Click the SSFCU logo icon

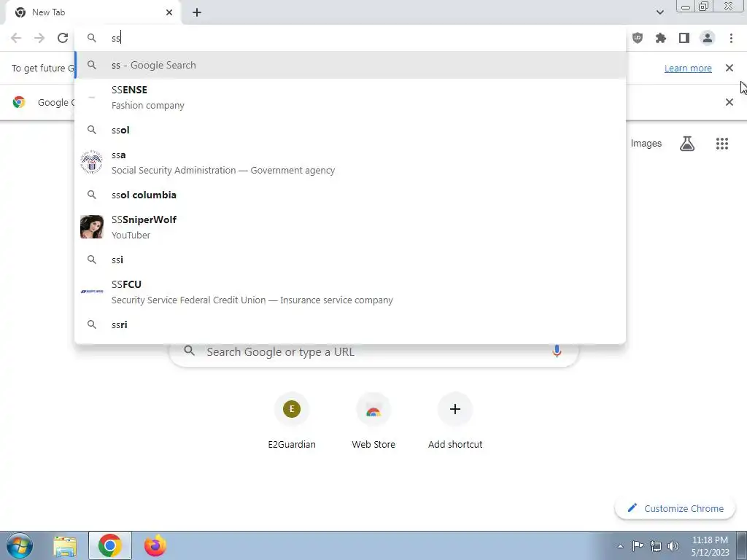coord(92,292)
